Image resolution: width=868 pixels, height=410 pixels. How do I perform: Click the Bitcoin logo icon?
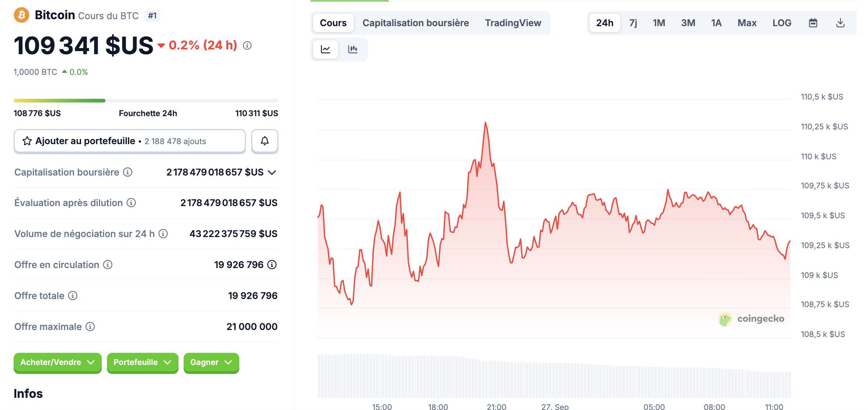(x=21, y=15)
